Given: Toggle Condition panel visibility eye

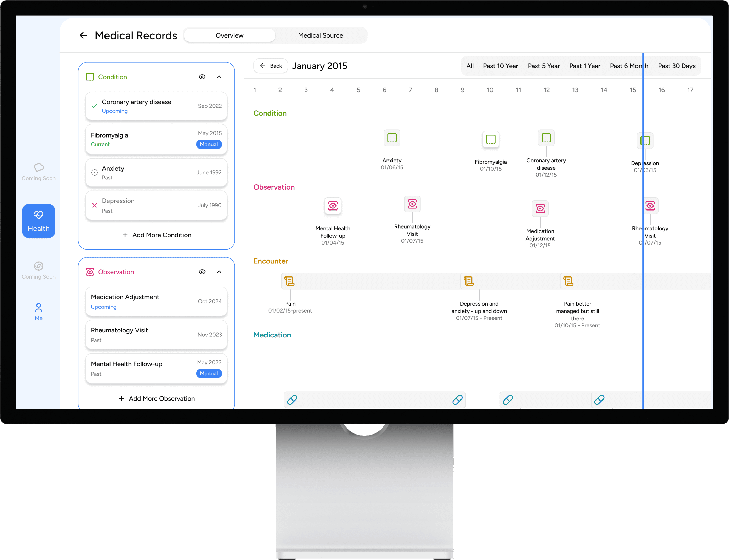Looking at the screenshot, I should click(x=202, y=77).
